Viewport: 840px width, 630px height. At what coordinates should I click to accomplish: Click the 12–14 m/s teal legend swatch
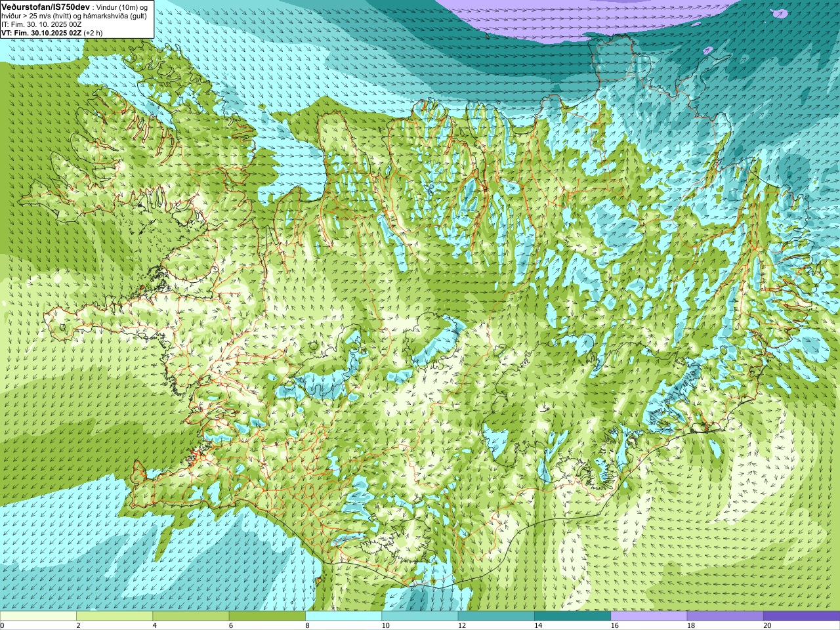click(x=495, y=616)
